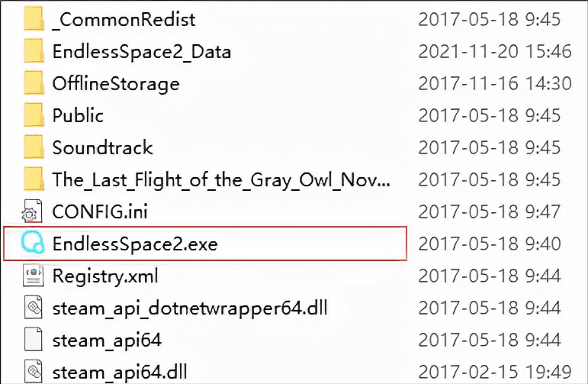Click the Public folder icon
This screenshot has height=384, width=588.
34,115
